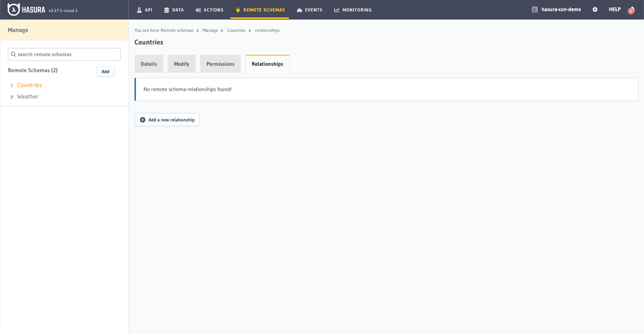Click the Actions gears icon

coord(198,10)
